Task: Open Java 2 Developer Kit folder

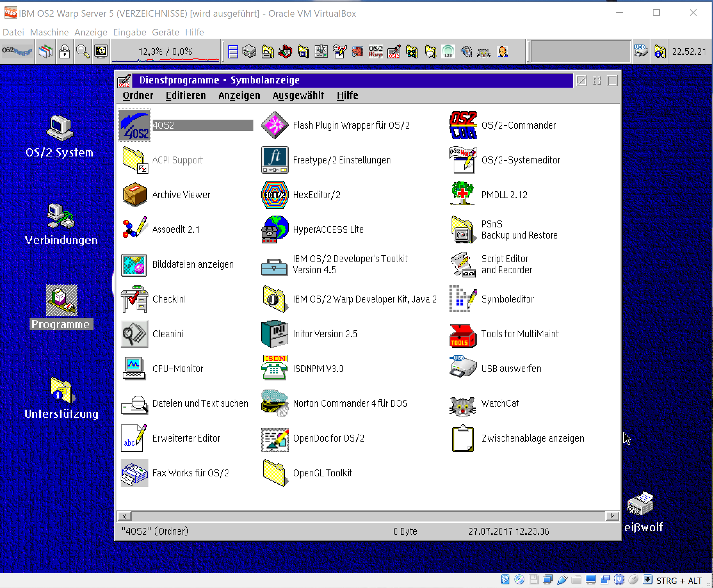Action: pos(275,299)
